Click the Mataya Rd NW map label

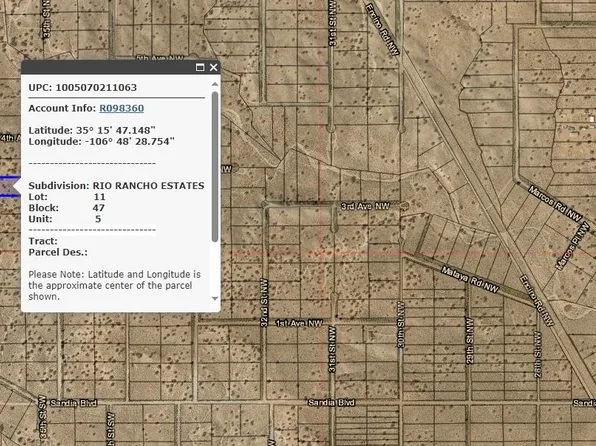[470, 279]
